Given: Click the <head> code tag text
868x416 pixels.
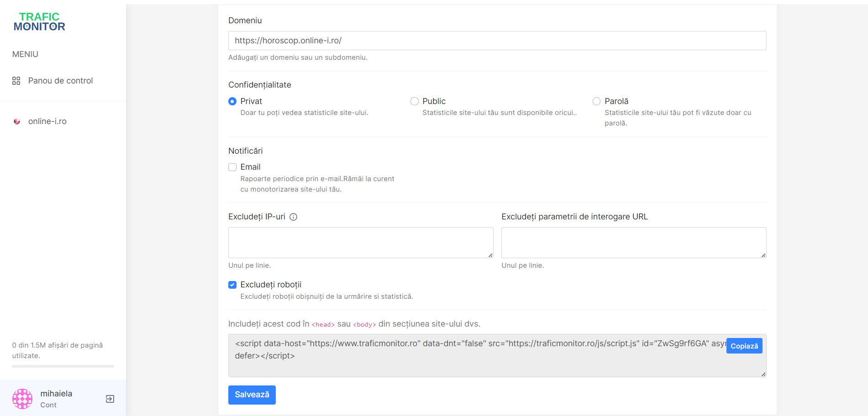Looking at the screenshot, I should 323,324.
